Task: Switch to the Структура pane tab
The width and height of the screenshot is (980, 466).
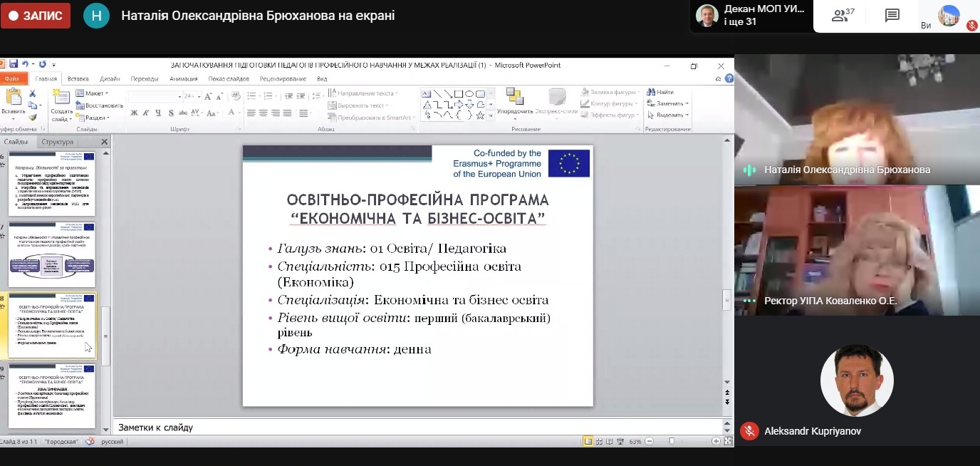Action: point(57,142)
